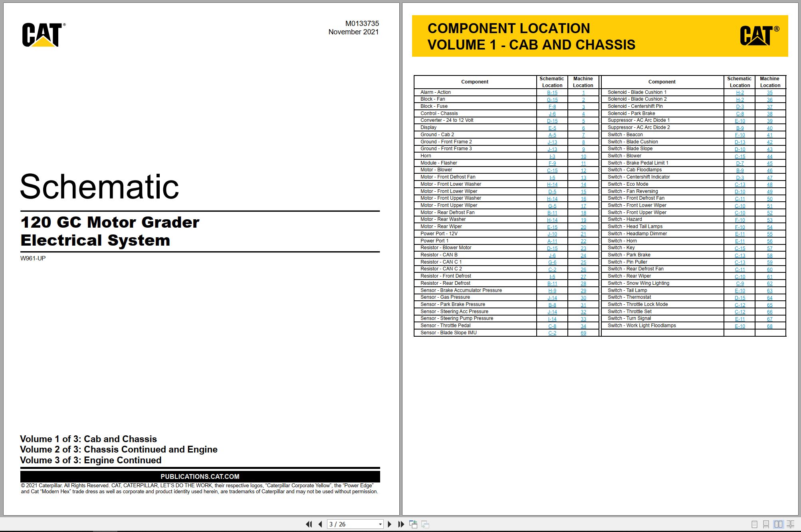This screenshot has width=801, height=532.
Task: Open D-3 link for Solenoid - Centershift Pin
Action: pos(740,107)
